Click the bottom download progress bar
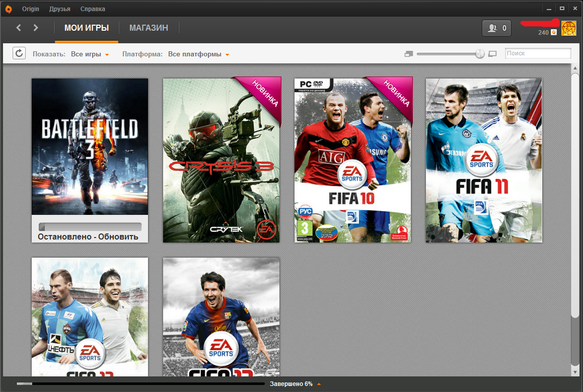The height and width of the screenshot is (392, 583). (140, 384)
